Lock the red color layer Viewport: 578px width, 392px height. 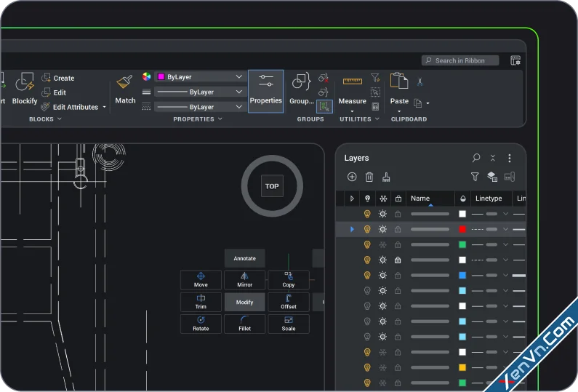(398, 229)
